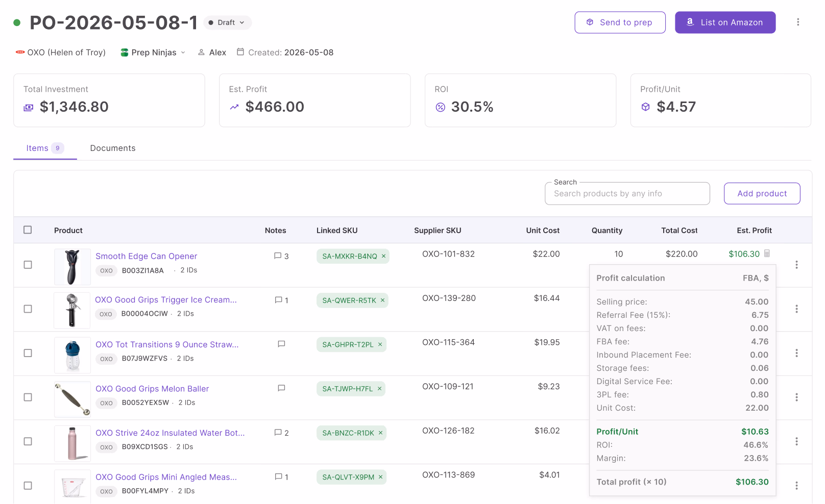Switch to the Documents tab
825x504 pixels.
[113, 148]
